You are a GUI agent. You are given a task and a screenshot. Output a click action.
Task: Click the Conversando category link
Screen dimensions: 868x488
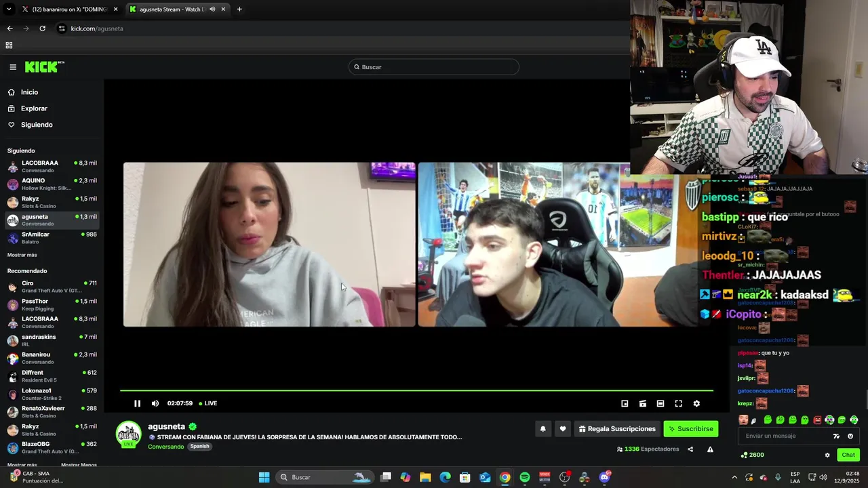click(165, 447)
